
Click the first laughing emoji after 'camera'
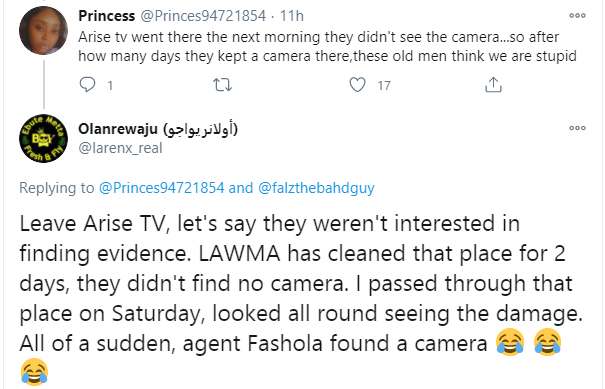click(510, 342)
